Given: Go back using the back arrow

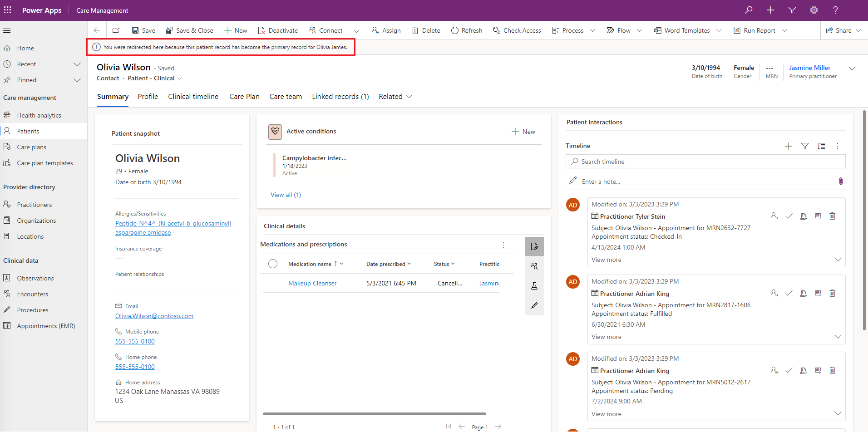Looking at the screenshot, I should tap(97, 30).
